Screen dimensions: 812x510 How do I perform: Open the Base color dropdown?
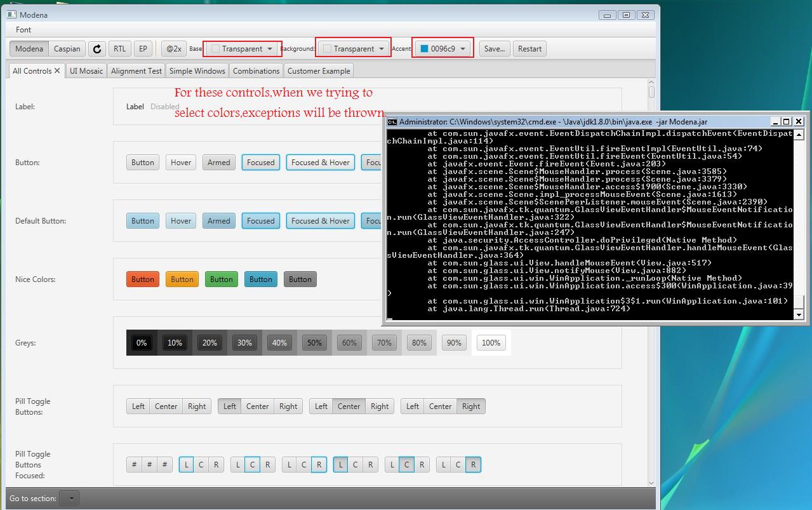pyautogui.click(x=243, y=49)
